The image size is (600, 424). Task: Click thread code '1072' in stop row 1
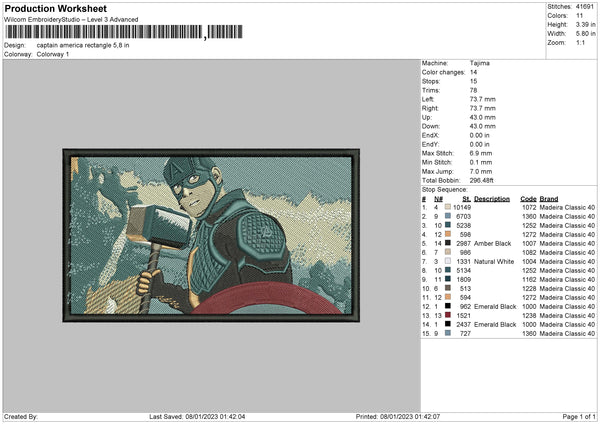529,207
